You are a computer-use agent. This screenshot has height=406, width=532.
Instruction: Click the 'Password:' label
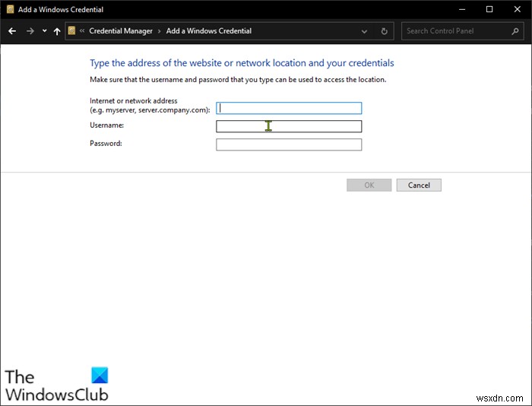tap(106, 144)
